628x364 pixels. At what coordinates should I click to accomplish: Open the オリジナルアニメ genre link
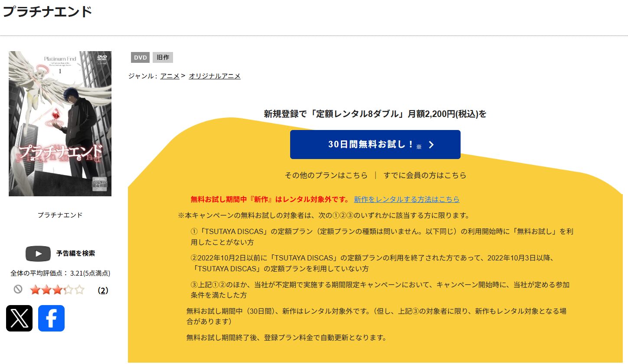click(215, 76)
